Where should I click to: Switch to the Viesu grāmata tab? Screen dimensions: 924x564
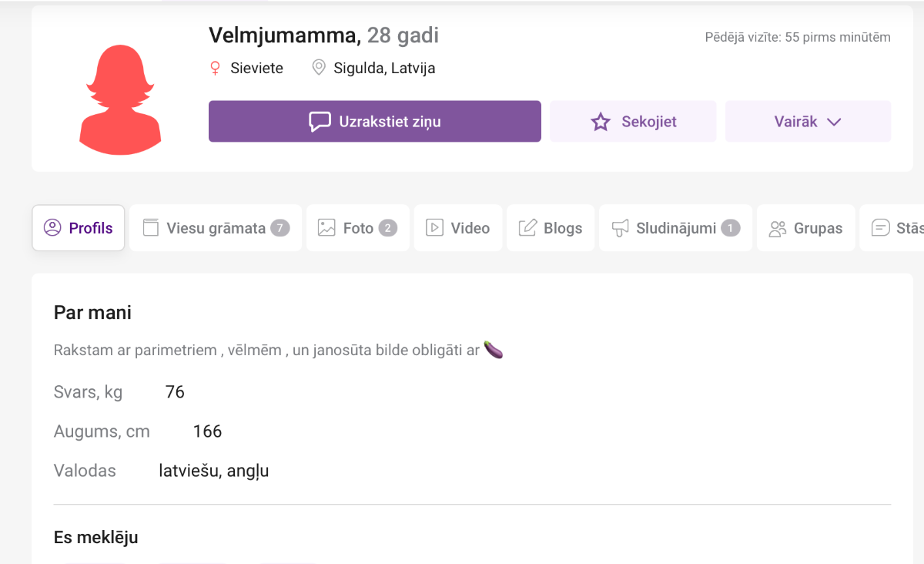[x=216, y=228]
